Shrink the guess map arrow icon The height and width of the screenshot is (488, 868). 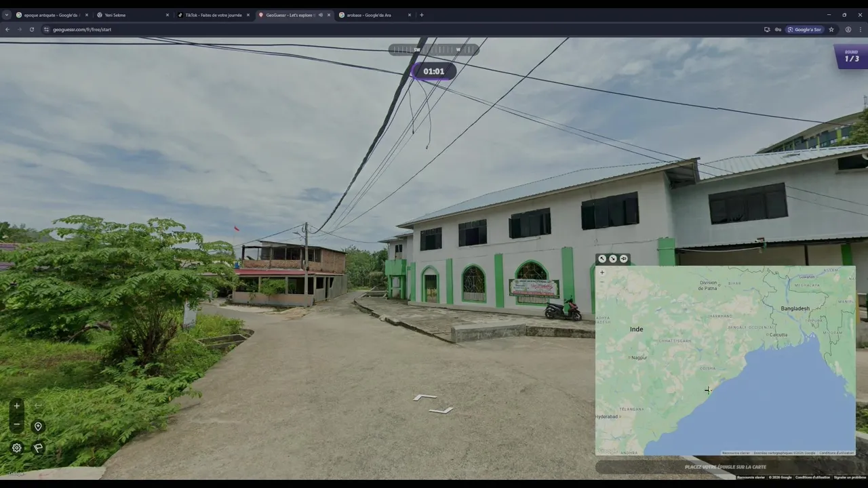[613, 259]
